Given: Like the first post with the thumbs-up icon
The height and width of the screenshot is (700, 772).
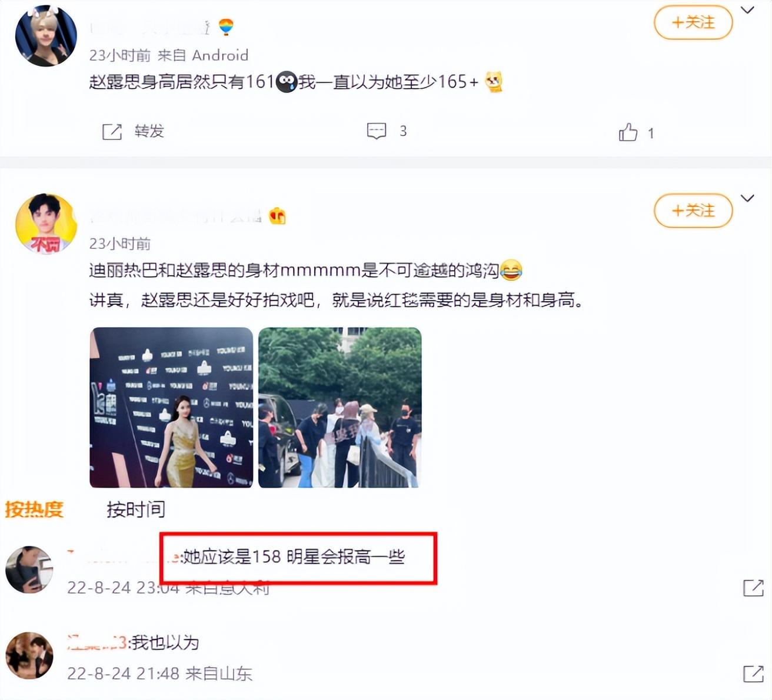Looking at the screenshot, I should 628,132.
